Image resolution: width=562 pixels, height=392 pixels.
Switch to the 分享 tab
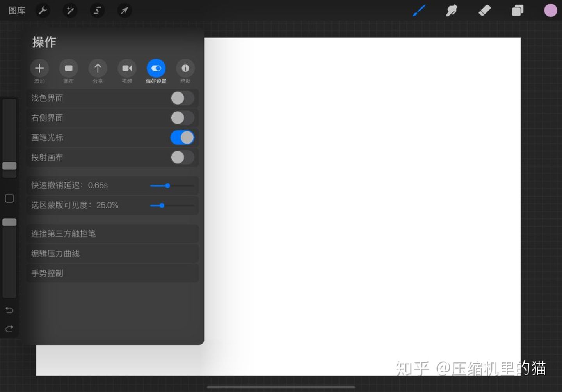point(98,72)
